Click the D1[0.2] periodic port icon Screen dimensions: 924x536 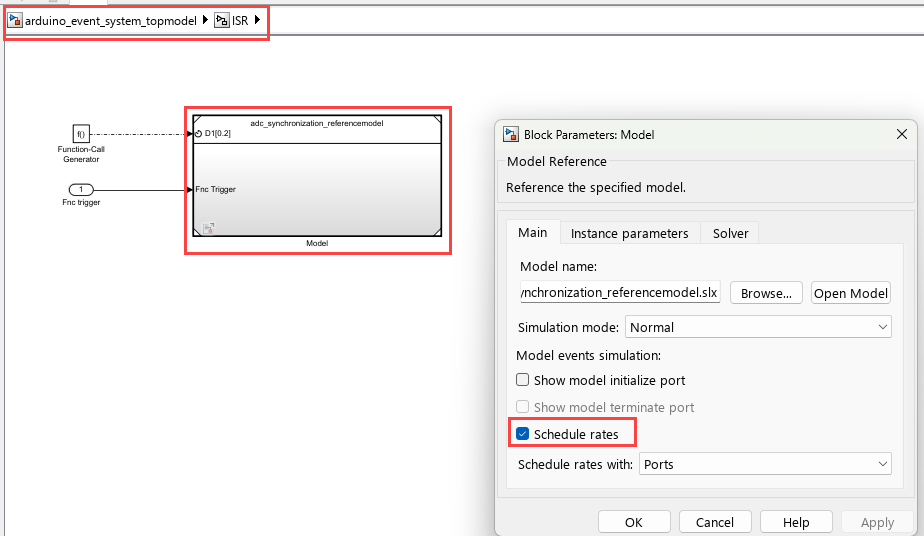[199, 133]
